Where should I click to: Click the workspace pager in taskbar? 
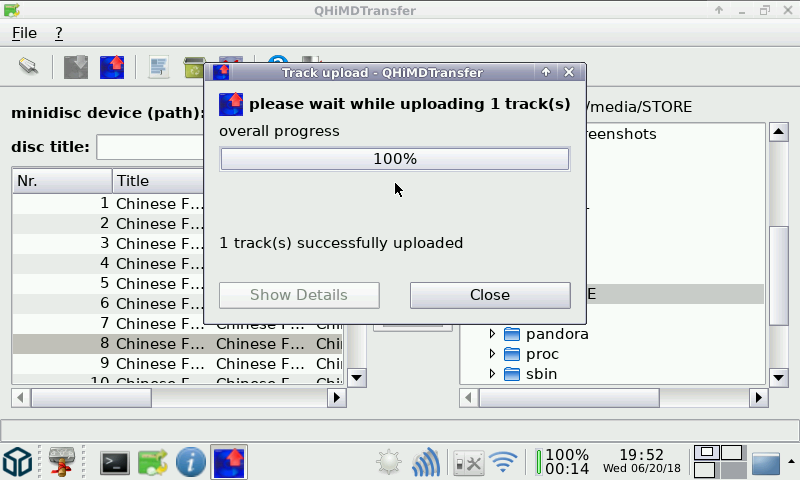tap(718, 462)
